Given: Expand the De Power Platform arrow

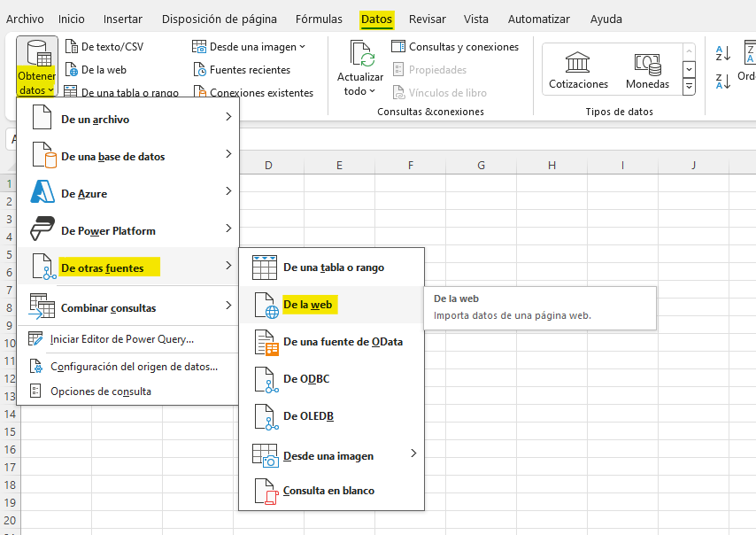Looking at the screenshot, I should (228, 229).
